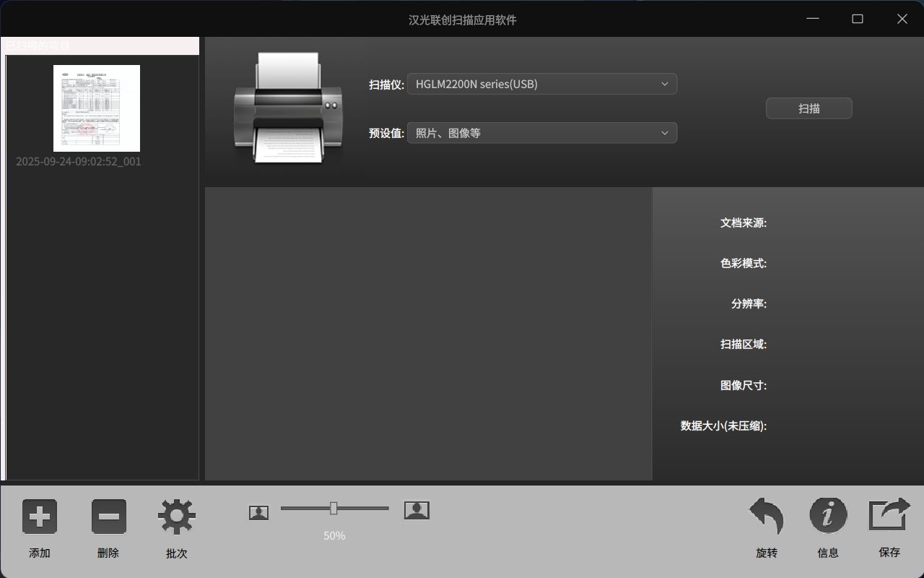
Task: Click the thumbnail zoom slider handle
Action: click(x=334, y=509)
